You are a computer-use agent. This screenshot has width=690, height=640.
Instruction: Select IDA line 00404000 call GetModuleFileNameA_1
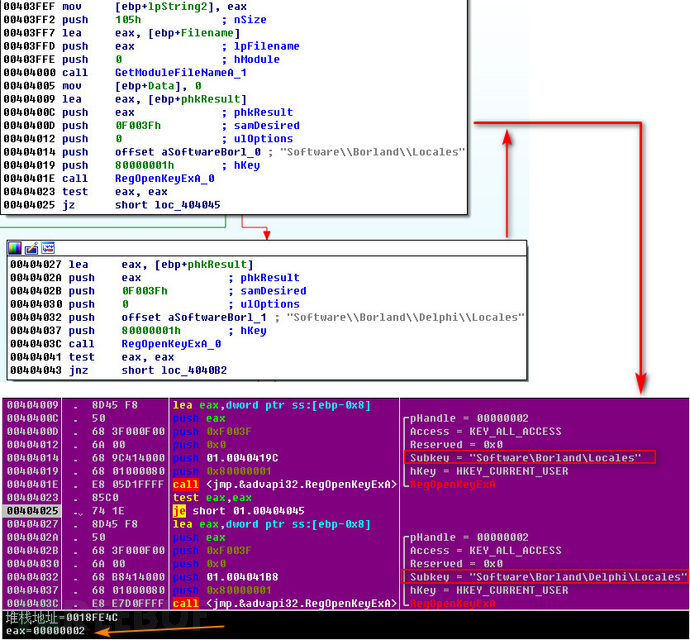pos(125,73)
